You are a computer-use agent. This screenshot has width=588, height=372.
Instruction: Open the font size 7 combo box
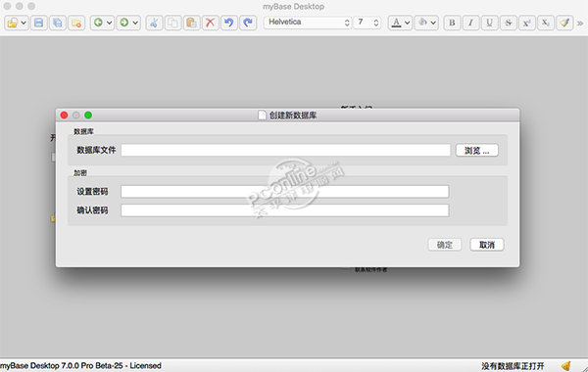[367, 23]
